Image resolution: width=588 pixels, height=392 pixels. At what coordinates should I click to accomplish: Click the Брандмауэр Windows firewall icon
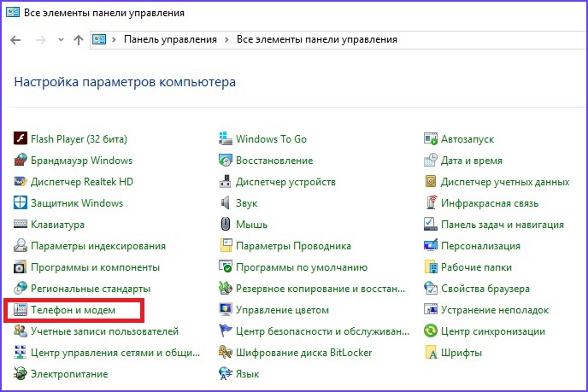click(x=21, y=160)
